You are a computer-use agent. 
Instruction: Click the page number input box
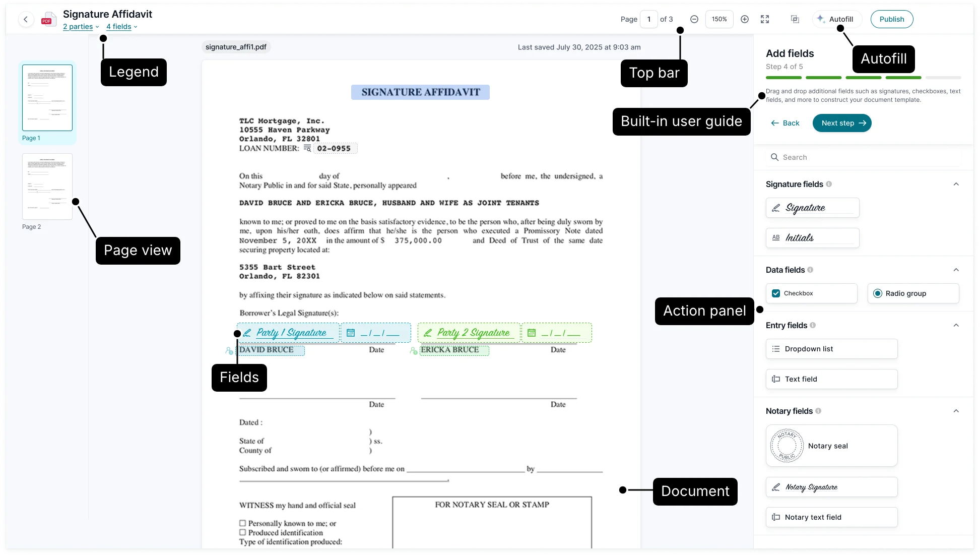[649, 19]
